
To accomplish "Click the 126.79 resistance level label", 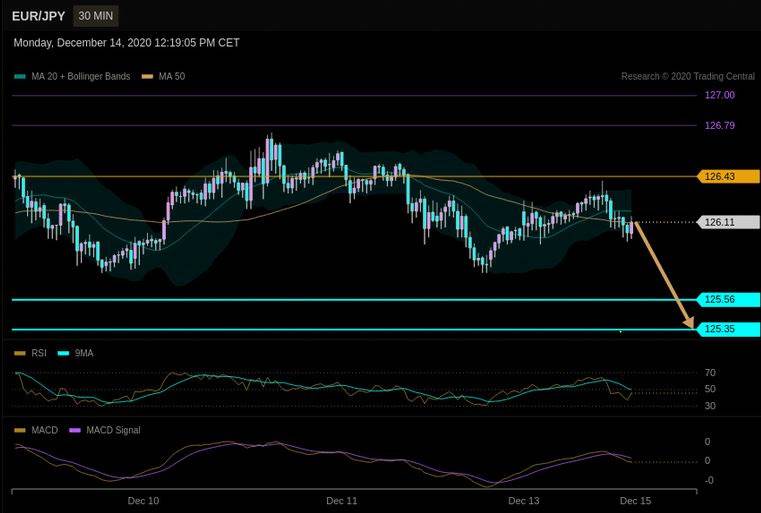I will click(x=720, y=125).
